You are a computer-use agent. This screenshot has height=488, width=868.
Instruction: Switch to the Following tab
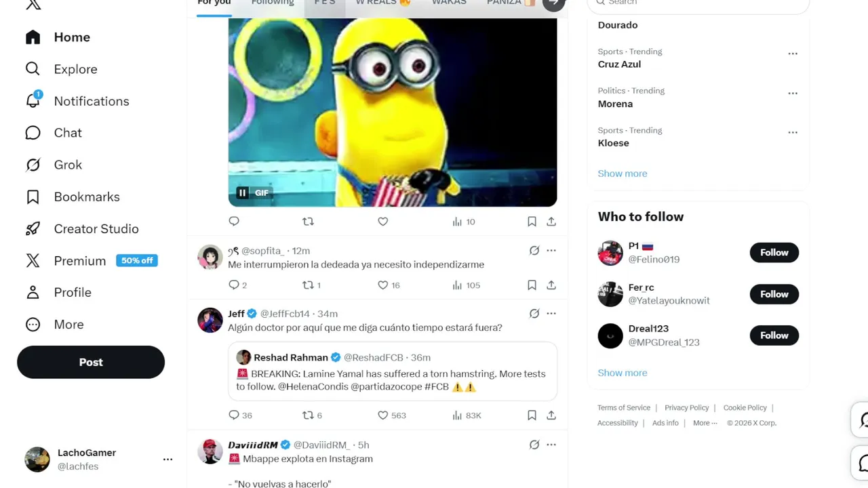[x=273, y=3]
